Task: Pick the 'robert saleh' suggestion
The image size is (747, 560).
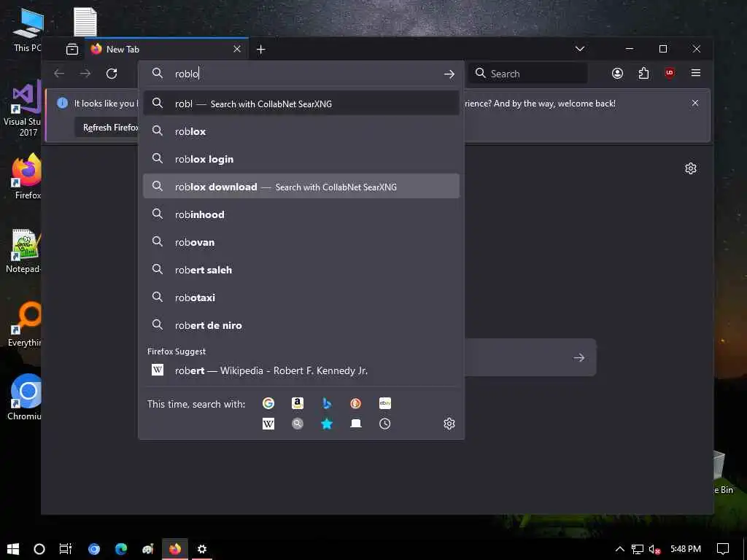Action: [301, 270]
